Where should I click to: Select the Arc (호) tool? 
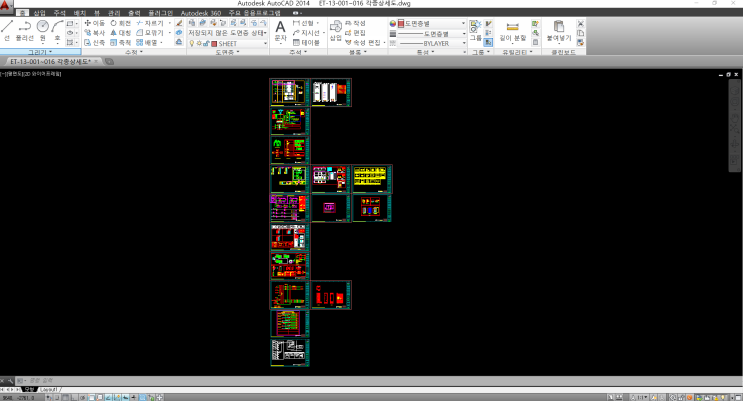[57, 31]
